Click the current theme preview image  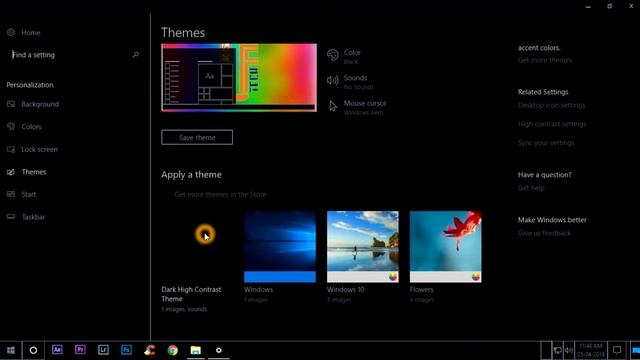coord(239,78)
